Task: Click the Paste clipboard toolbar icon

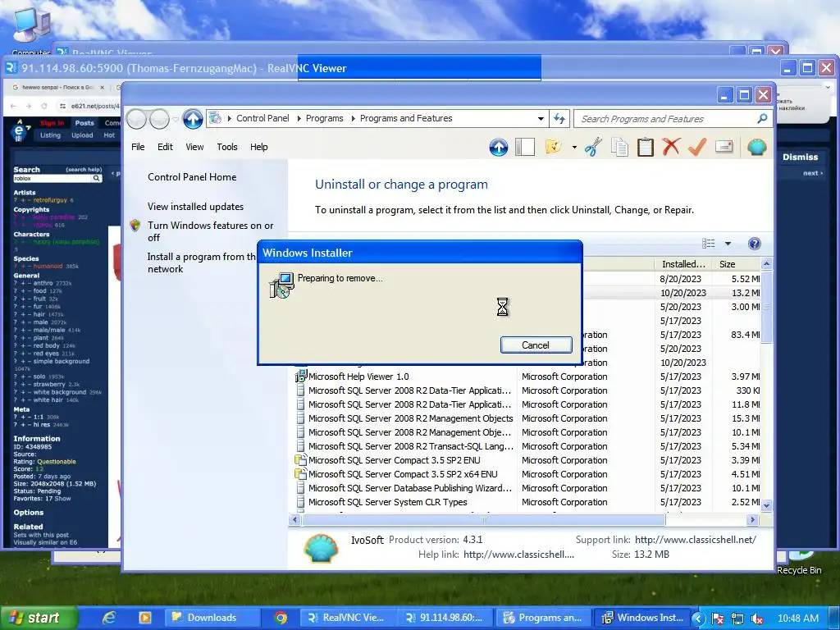Action: 645,147
